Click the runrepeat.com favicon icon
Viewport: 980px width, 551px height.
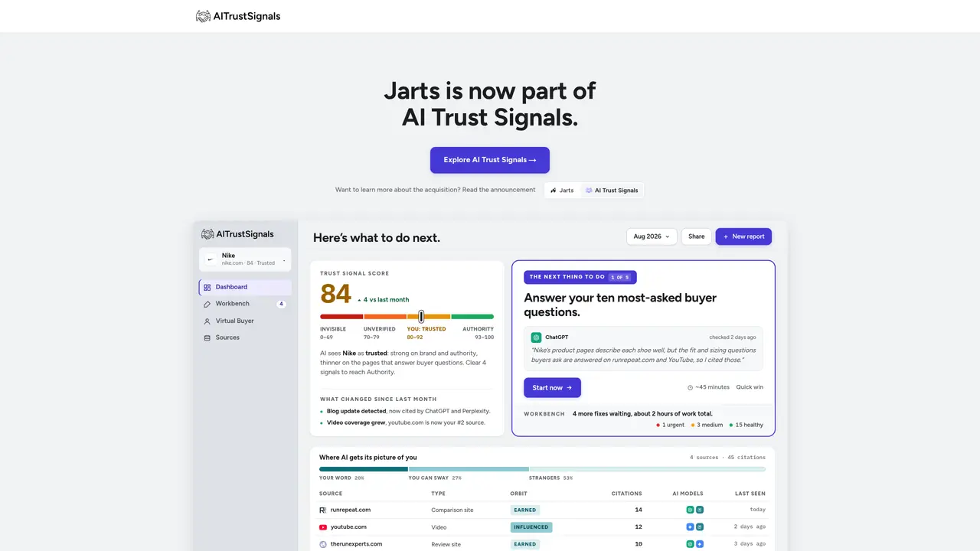(323, 510)
